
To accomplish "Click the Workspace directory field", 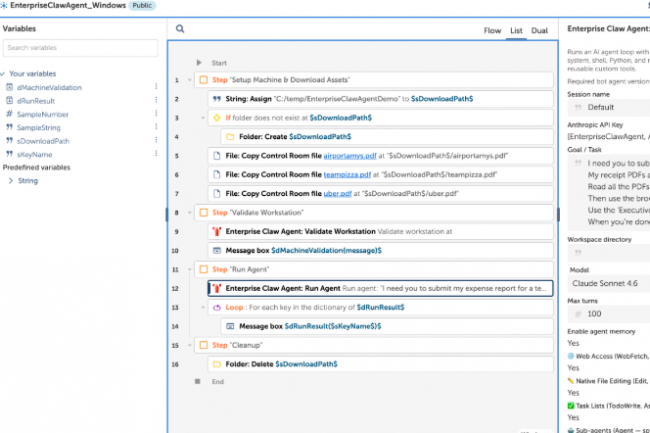I will click(x=609, y=252).
